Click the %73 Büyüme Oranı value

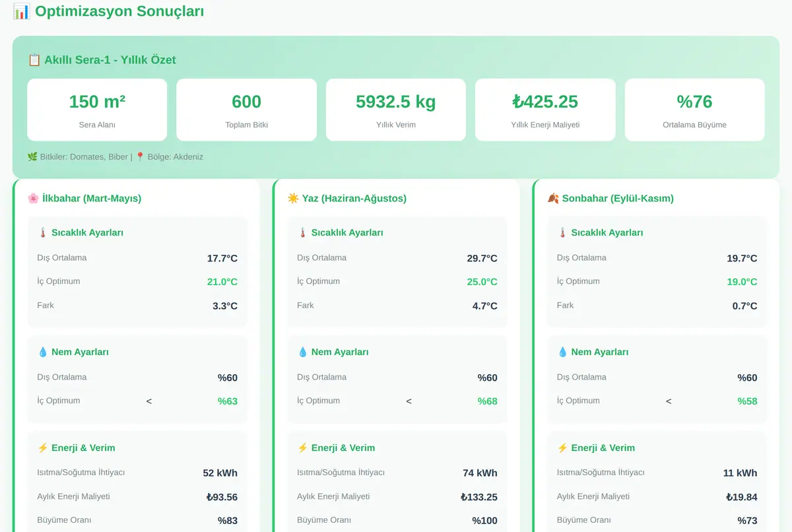[747, 521]
